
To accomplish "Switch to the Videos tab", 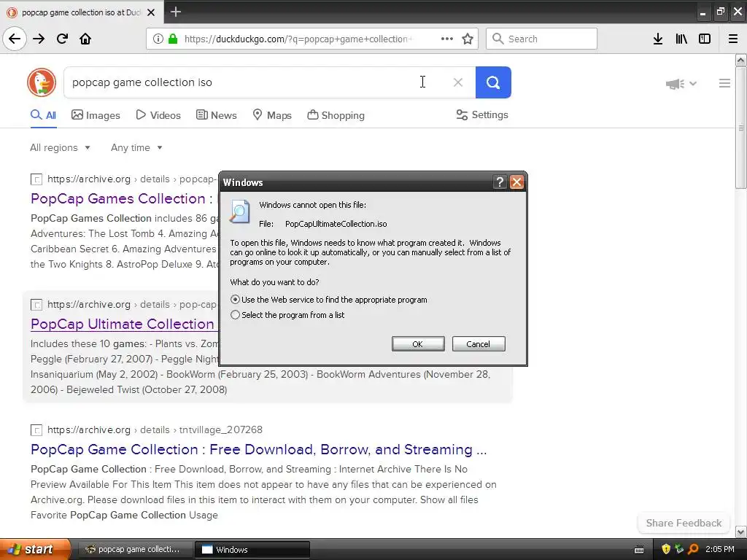I will 158,115.
